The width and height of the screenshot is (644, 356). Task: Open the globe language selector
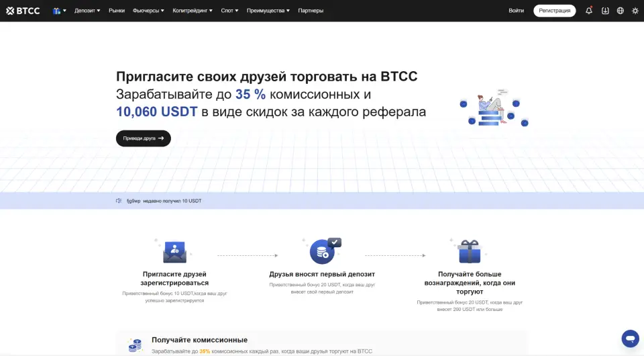point(620,11)
